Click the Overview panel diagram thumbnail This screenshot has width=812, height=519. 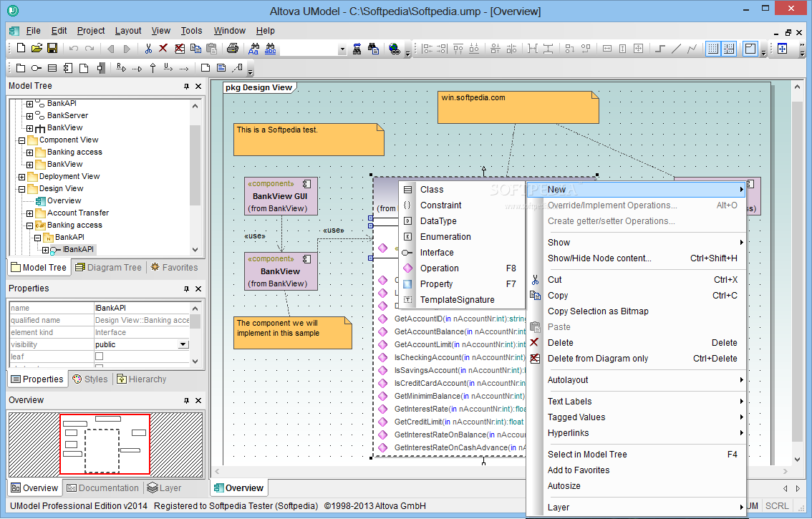(105, 445)
